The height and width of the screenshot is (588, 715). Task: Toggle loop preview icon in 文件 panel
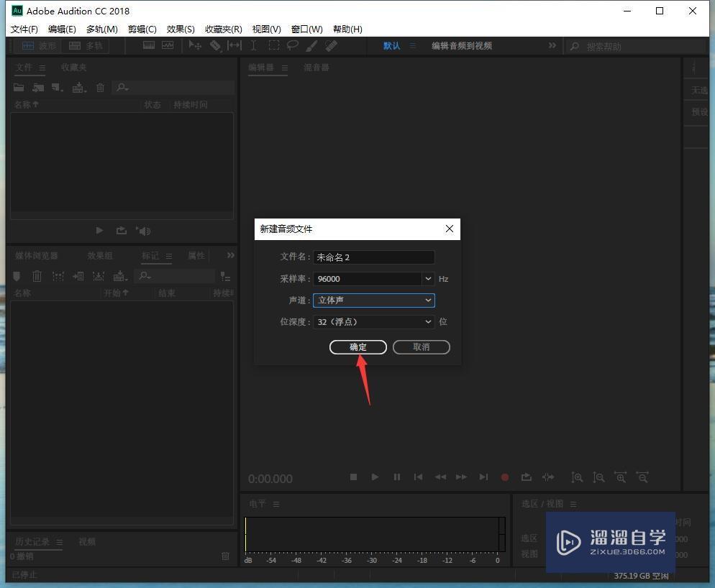122,231
